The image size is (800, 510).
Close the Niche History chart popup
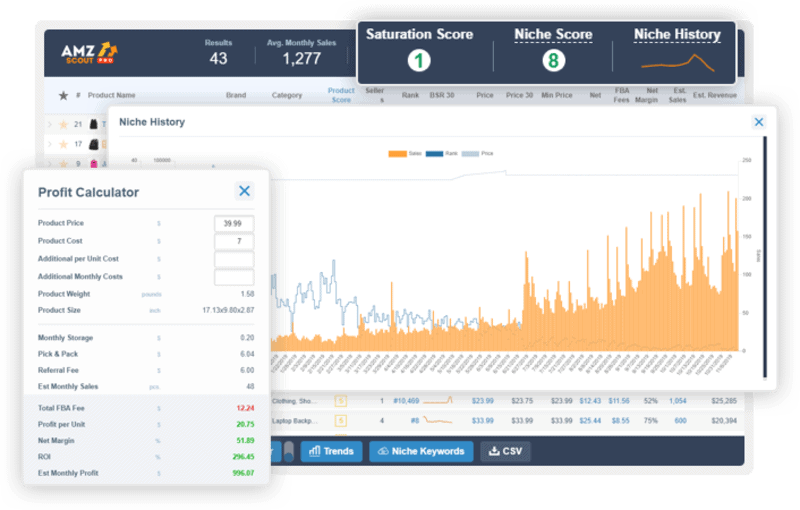click(x=758, y=122)
